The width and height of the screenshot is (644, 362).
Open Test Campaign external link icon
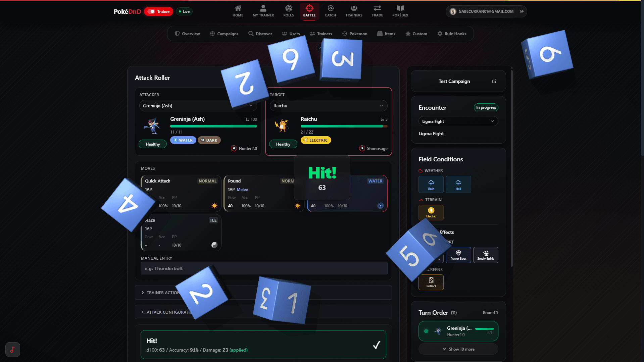coord(494,81)
